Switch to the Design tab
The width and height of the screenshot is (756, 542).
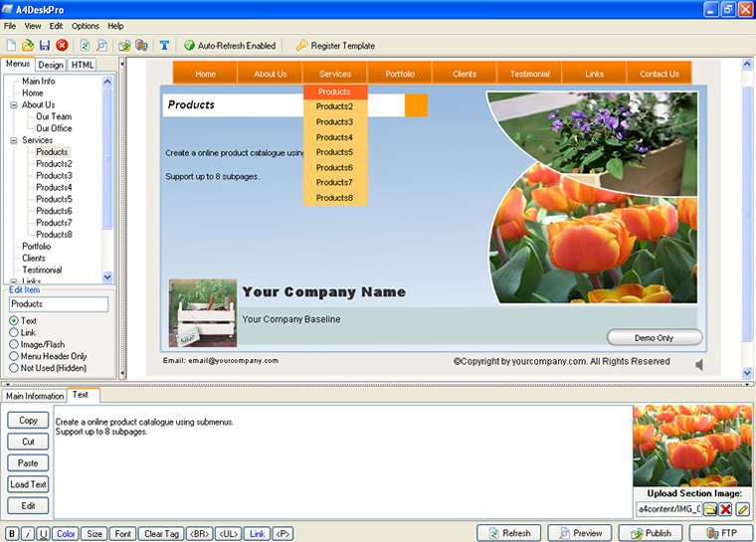tap(51, 65)
